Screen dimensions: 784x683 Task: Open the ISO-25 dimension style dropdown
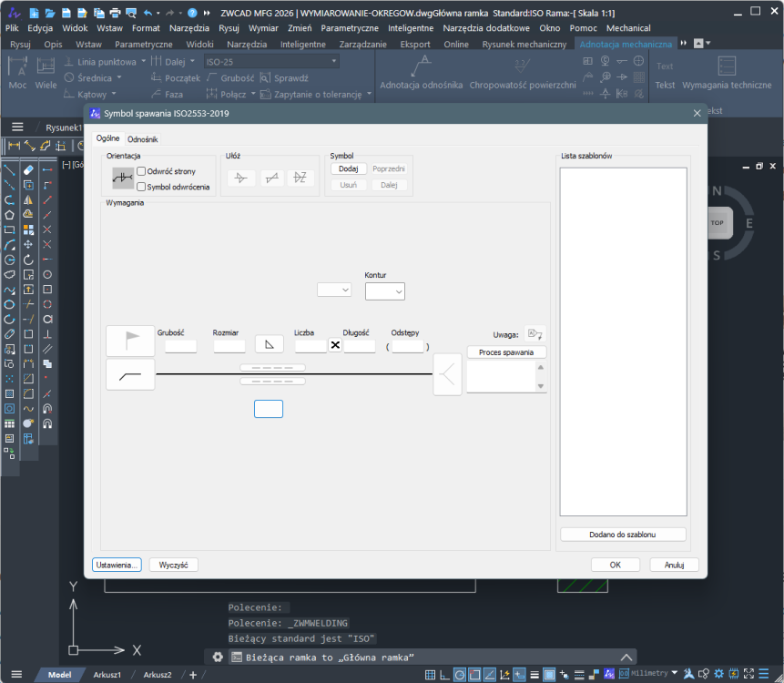point(271,62)
